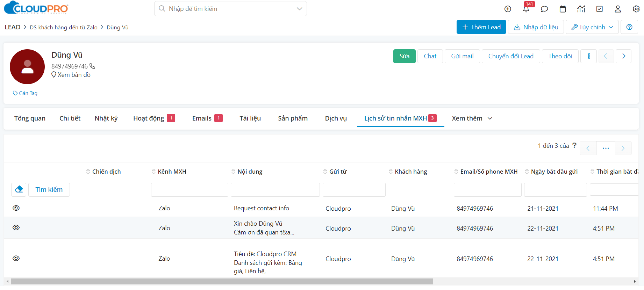644x290 pixels.
Task: Open the calendar icon in header
Action: coord(563,9)
